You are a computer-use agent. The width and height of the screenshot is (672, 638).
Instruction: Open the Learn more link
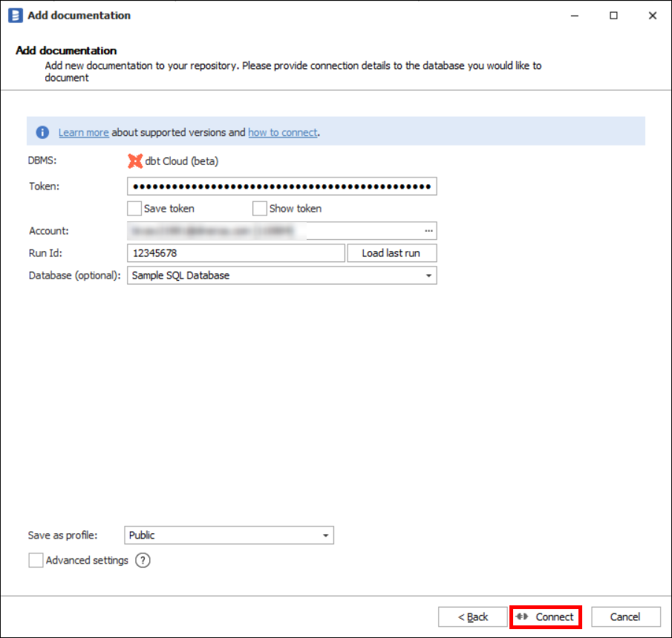83,133
